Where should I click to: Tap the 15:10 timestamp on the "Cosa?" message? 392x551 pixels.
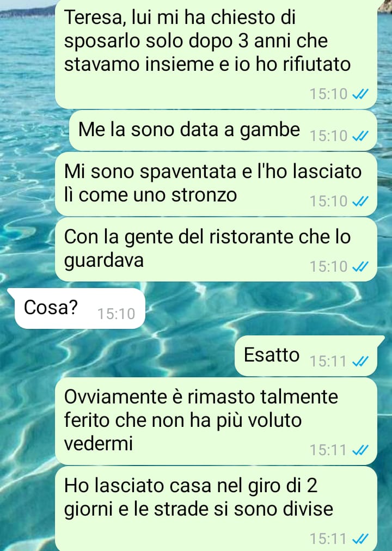(117, 314)
